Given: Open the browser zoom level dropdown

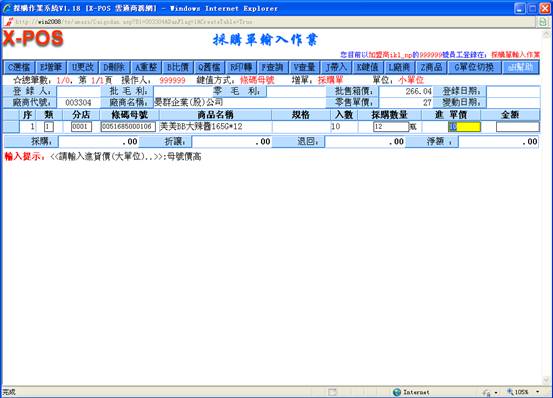Looking at the screenshot, I should (538, 392).
